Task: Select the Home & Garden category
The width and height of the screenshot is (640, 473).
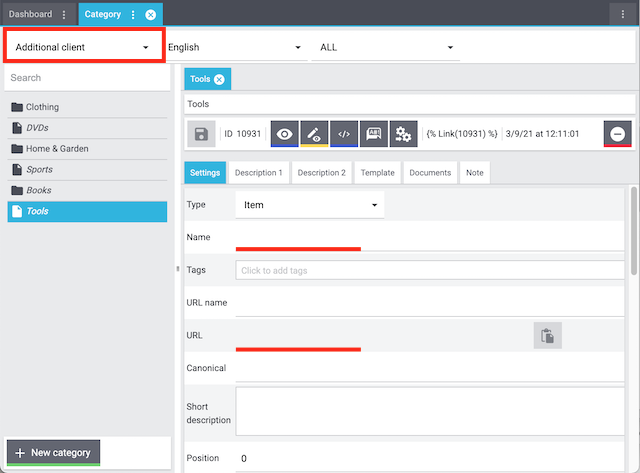Action: pos(57,149)
